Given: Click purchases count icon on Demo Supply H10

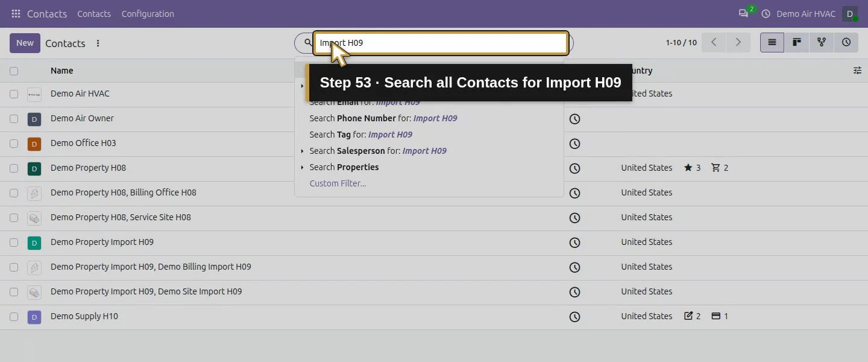Looking at the screenshot, I should point(692,316).
